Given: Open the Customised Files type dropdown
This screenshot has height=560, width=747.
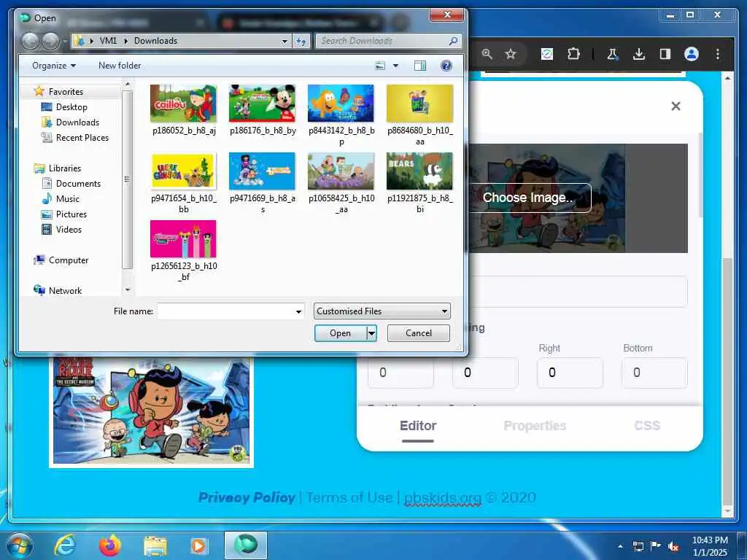Looking at the screenshot, I should point(382,311).
